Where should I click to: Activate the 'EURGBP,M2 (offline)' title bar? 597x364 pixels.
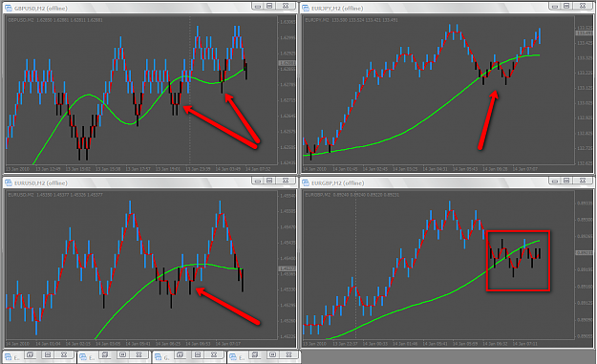coord(447,182)
